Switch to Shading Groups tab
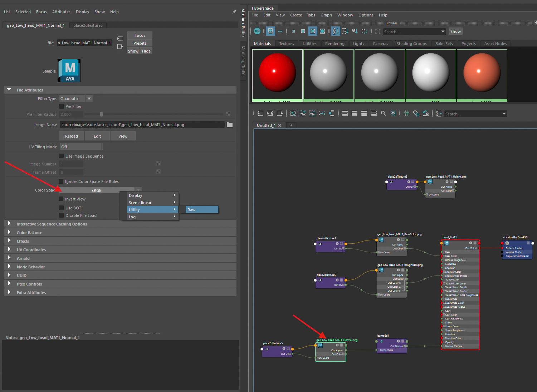Screen dimensions: 537x392 [x=411, y=44]
